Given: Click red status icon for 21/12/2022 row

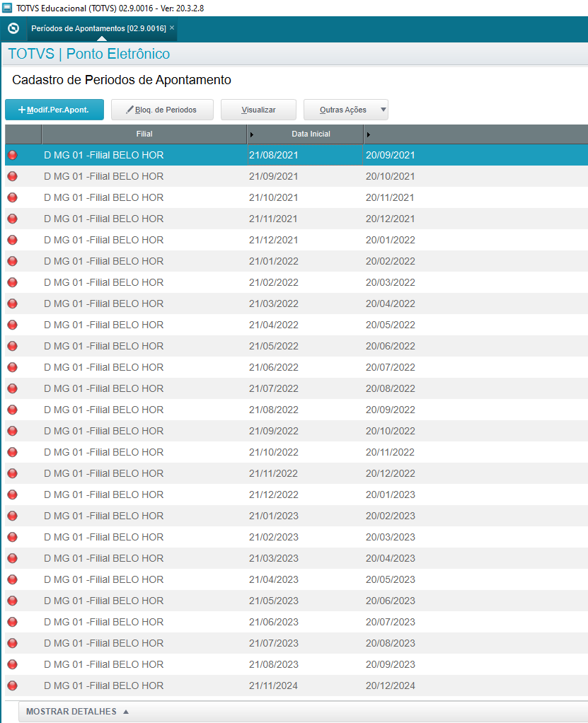Looking at the screenshot, I should click(x=12, y=494).
